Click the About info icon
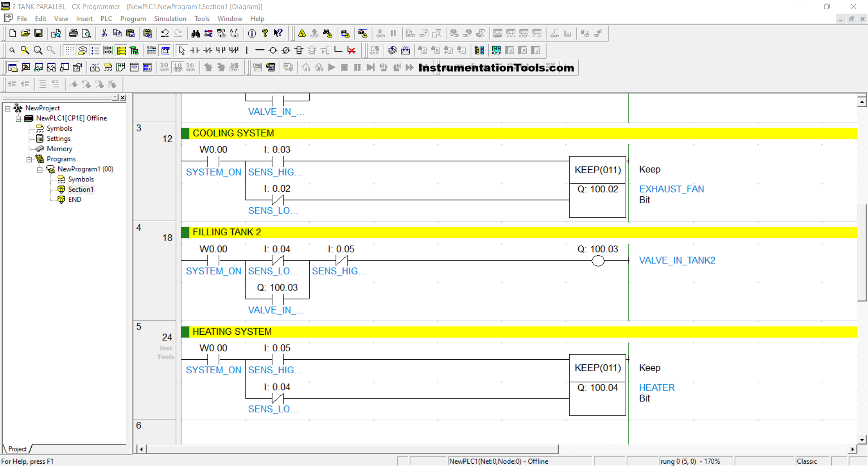 coord(252,33)
